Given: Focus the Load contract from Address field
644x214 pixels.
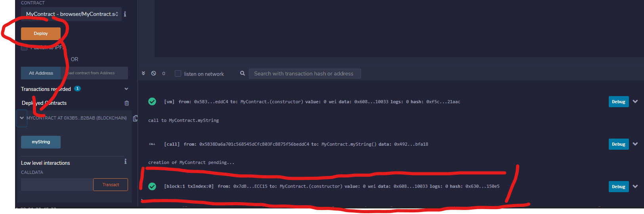Looking at the screenshot, I should point(94,73).
